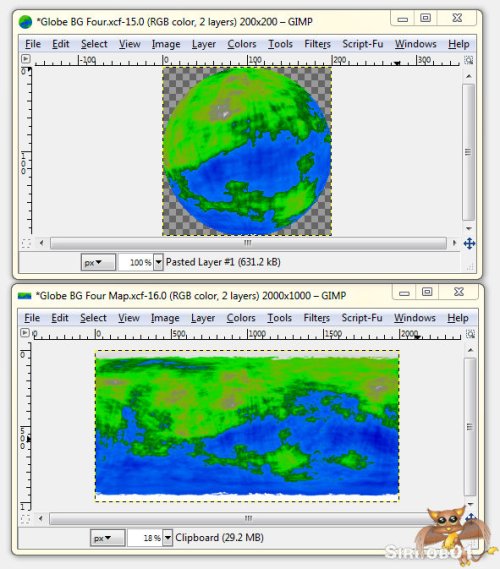Open Layer menu in Globe BG Four window

pos(204,44)
